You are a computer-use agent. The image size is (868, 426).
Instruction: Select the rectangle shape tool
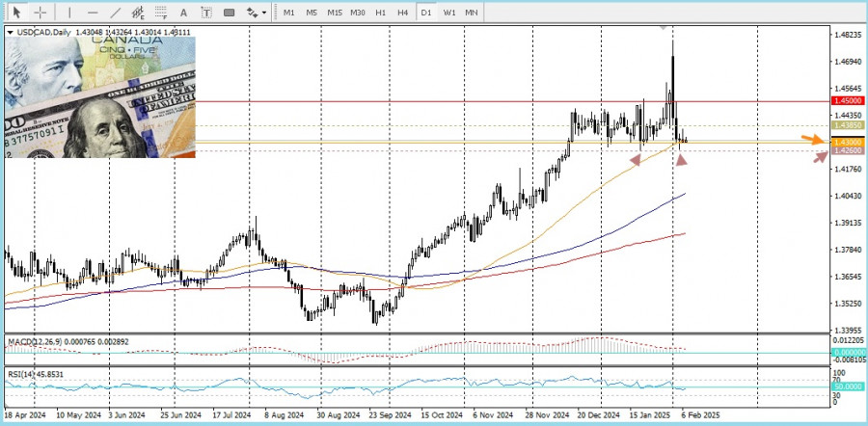[x=230, y=13]
